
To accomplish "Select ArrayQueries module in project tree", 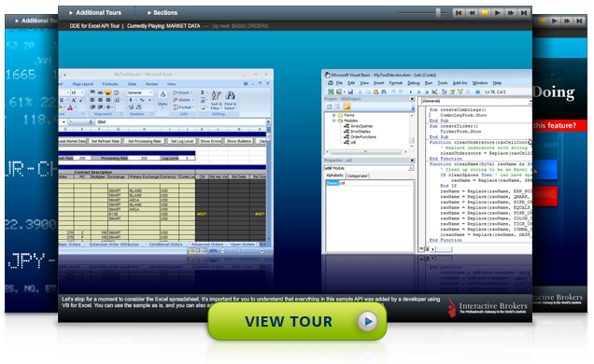I will pos(359,126).
